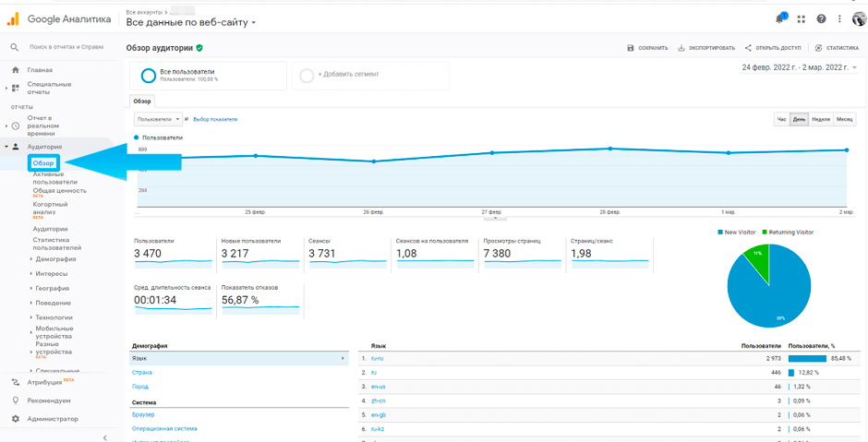Click the search field in reports sidebar
The height and width of the screenshot is (442, 868).
[x=65, y=48]
